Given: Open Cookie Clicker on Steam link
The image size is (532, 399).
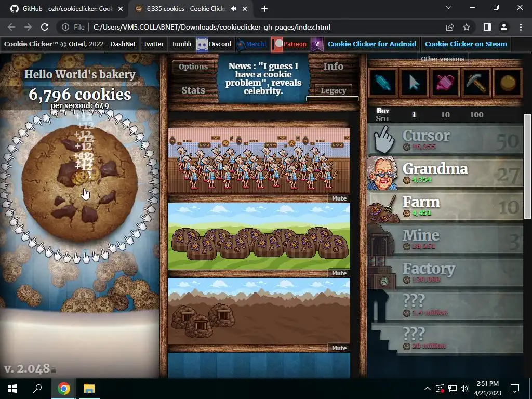Looking at the screenshot, I should point(466,44).
